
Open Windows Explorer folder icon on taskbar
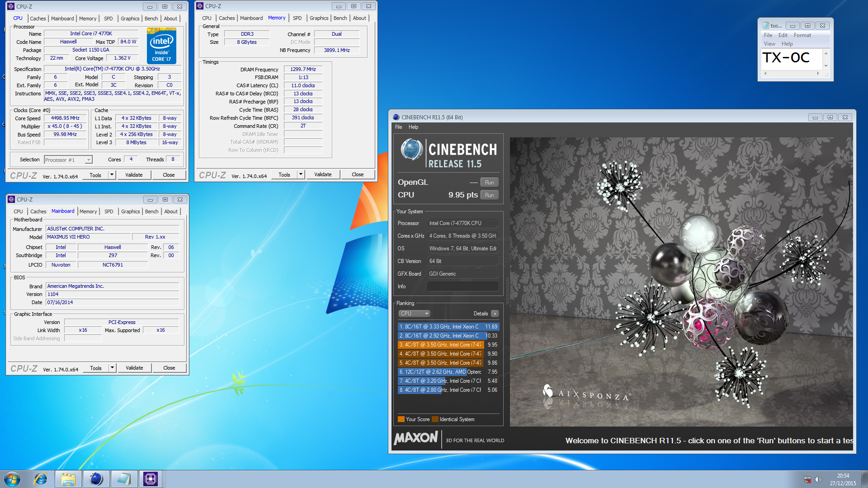click(68, 479)
